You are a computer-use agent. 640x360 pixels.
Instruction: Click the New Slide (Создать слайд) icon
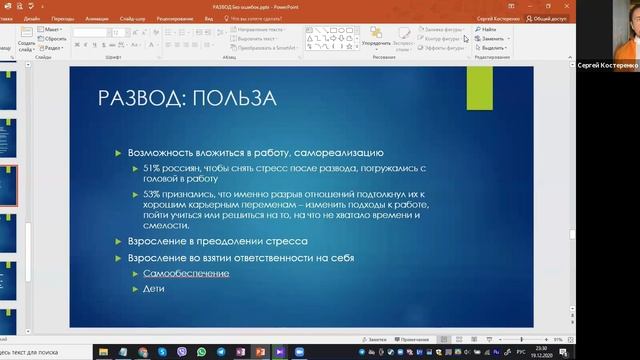tap(27, 32)
